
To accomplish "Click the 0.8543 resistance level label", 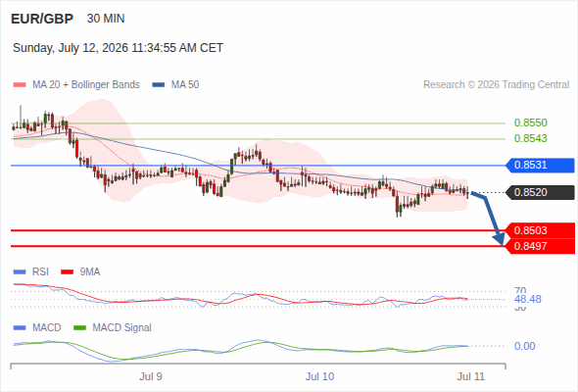I will pyautogui.click(x=530, y=138).
